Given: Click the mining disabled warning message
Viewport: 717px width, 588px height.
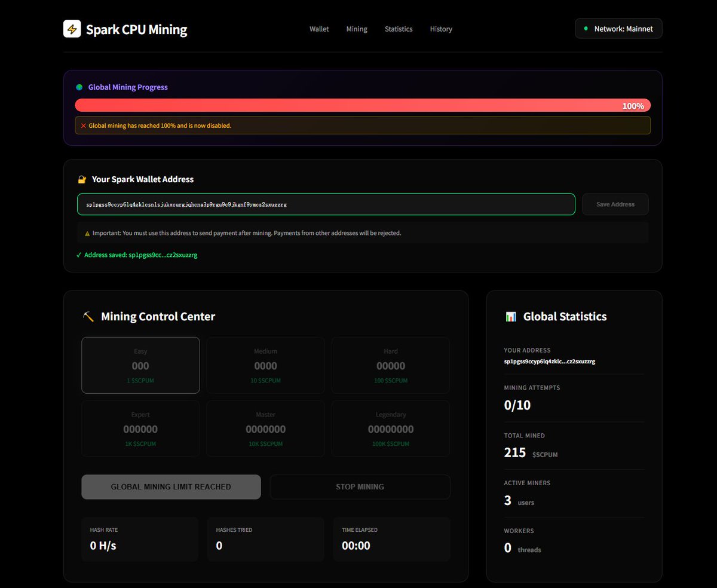Looking at the screenshot, I should pos(363,125).
